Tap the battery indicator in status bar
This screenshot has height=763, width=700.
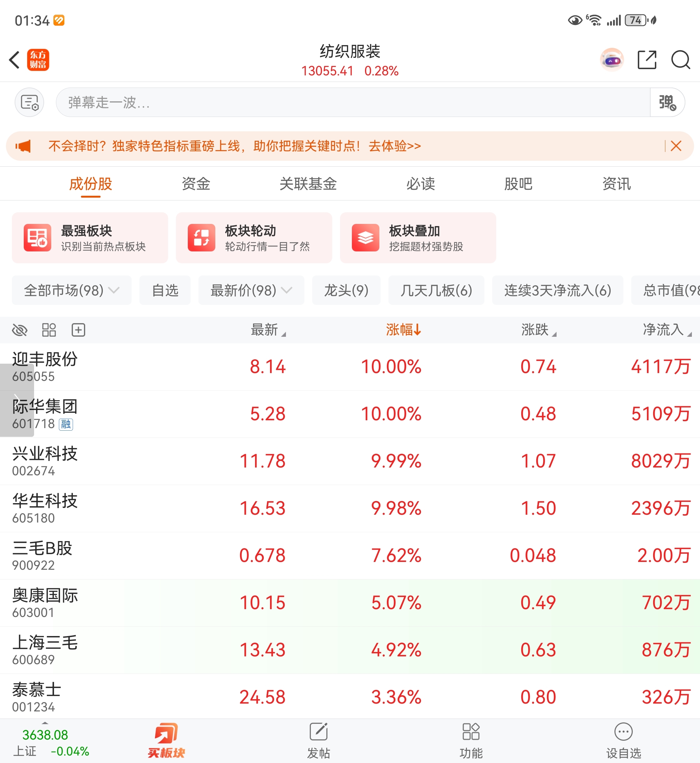636,20
